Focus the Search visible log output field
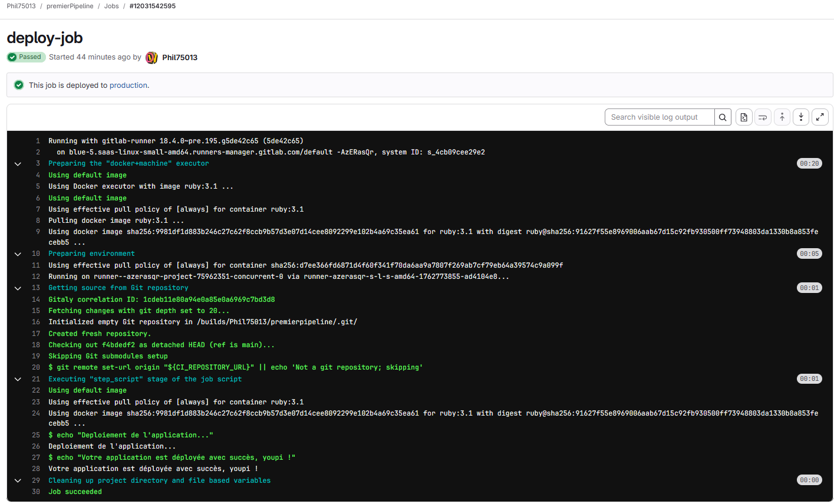The width and height of the screenshot is (834, 504). point(659,117)
